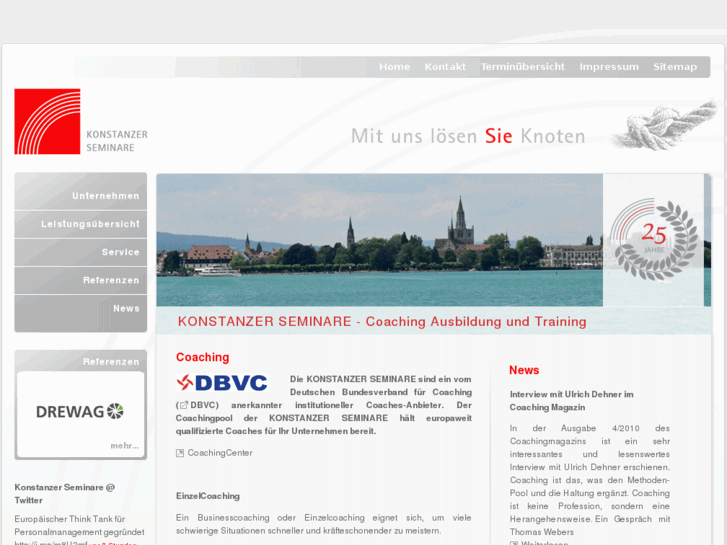Click tweet text 'Europäischer Think Tank für'

(x=70, y=519)
